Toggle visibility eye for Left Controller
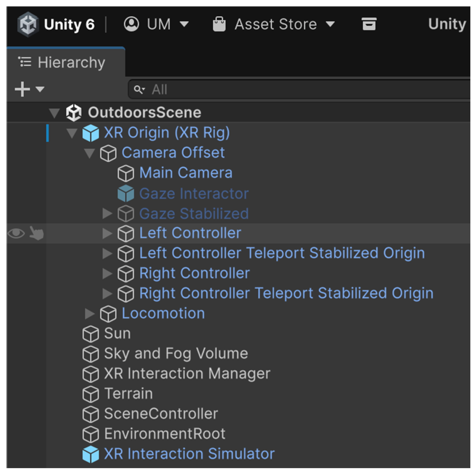The image size is (476, 474). tap(16, 233)
